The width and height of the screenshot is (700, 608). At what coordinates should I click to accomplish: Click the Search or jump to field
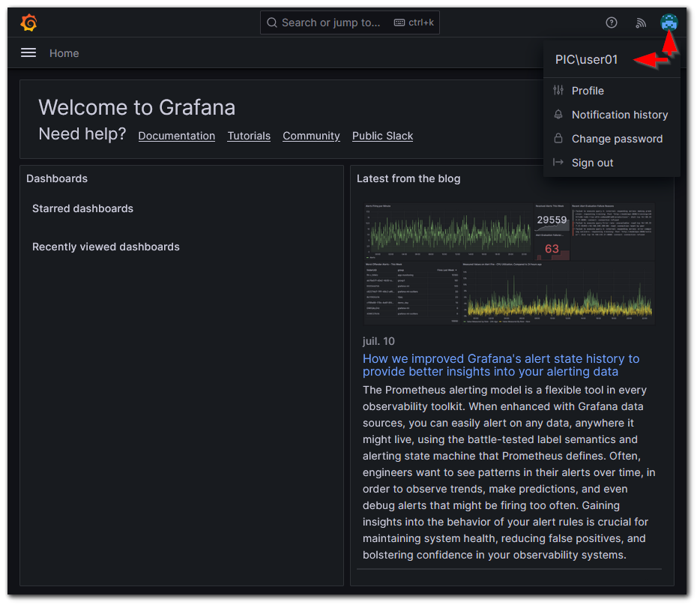click(x=349, y=22)
